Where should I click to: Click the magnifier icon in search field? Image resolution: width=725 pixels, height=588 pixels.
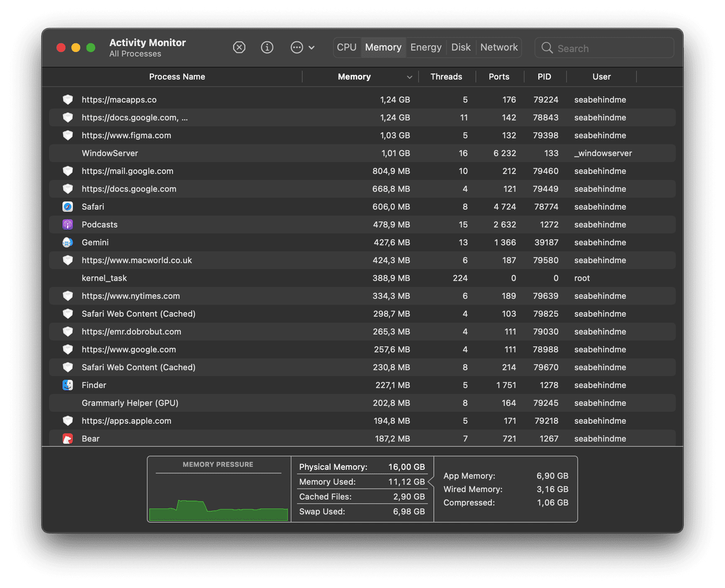[x=547, y=48]
